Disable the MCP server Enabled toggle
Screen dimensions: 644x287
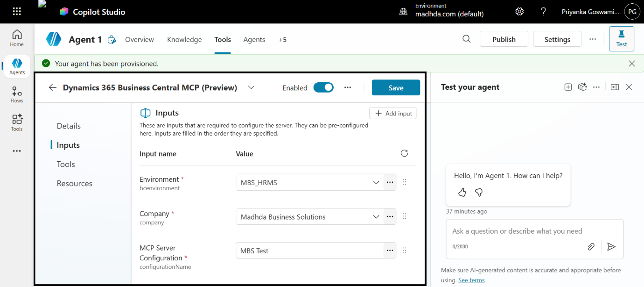[x=323, y=87]
